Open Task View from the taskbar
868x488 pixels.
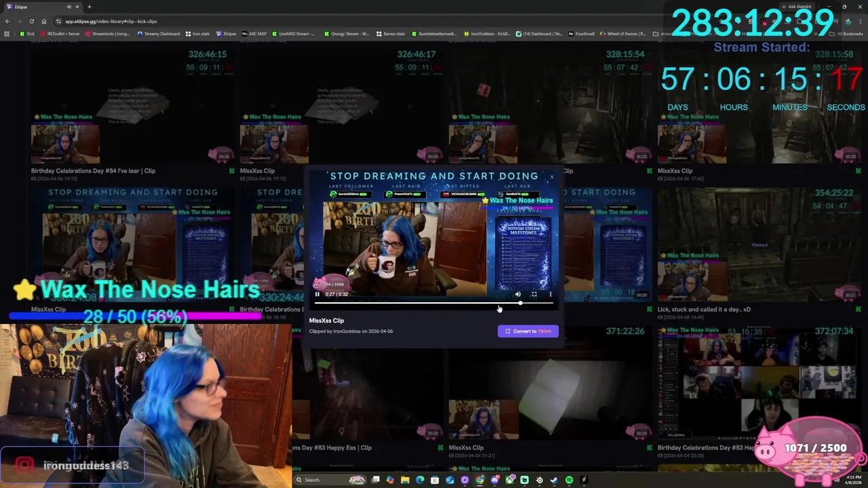coord(376,480)
